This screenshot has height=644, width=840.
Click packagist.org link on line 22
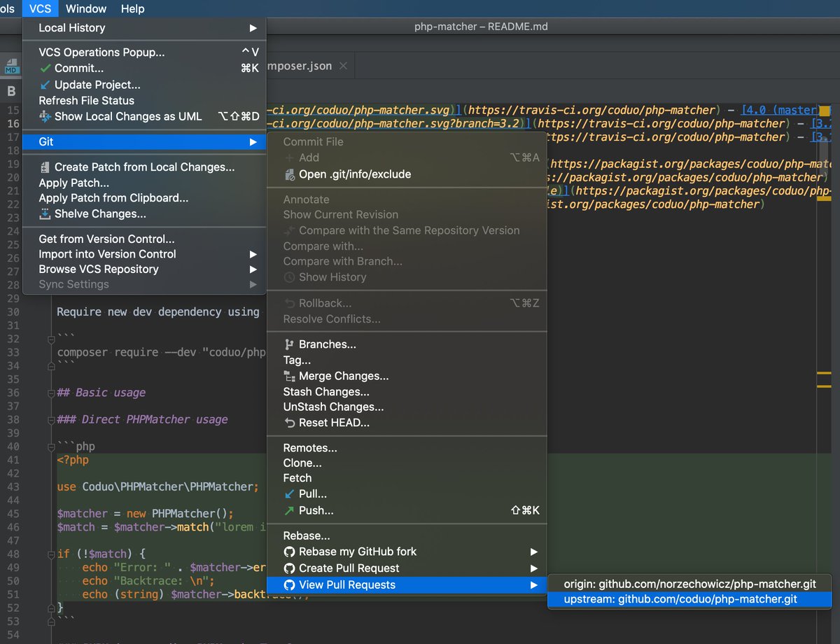[651, 204]
